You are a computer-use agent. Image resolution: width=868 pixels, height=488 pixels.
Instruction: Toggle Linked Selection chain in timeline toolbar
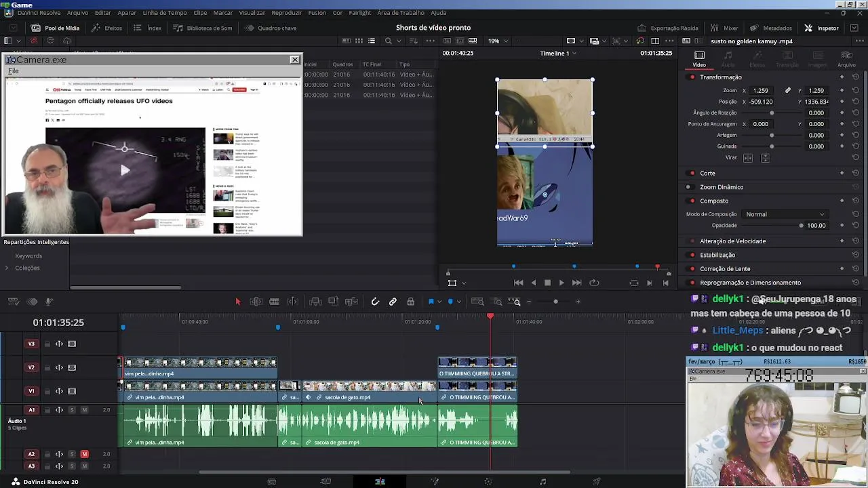coord(393,302)
